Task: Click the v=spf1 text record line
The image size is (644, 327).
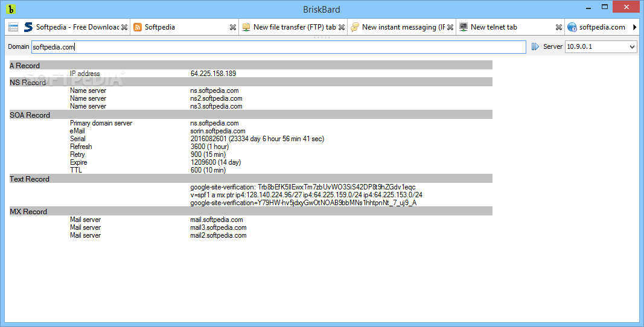Action: click(307, 195)
